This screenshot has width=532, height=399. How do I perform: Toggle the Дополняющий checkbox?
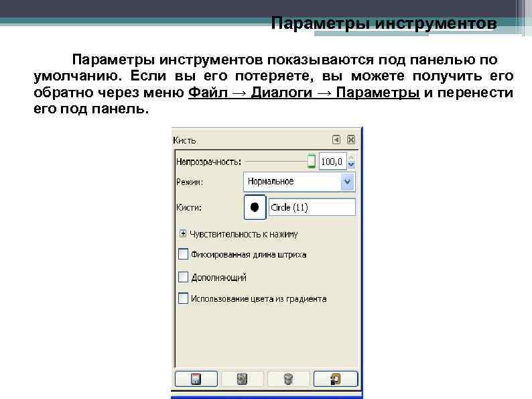[x=183, y=277]
